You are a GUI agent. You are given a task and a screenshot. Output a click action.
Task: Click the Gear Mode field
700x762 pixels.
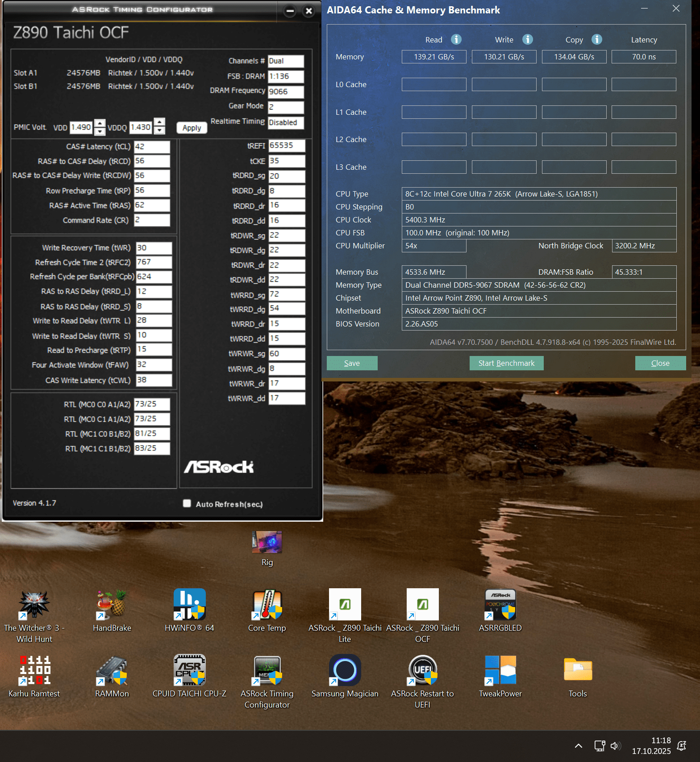point(286,107)
